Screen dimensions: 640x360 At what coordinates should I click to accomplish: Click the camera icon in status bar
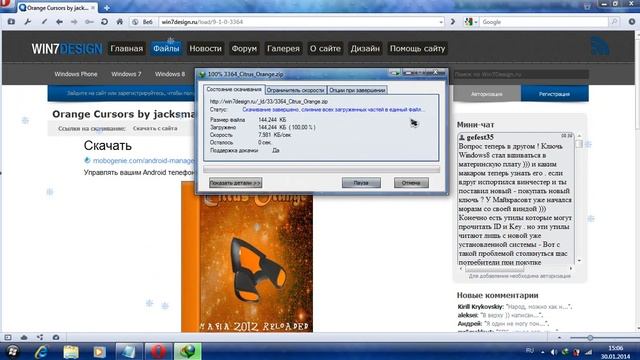pos(56,337)
